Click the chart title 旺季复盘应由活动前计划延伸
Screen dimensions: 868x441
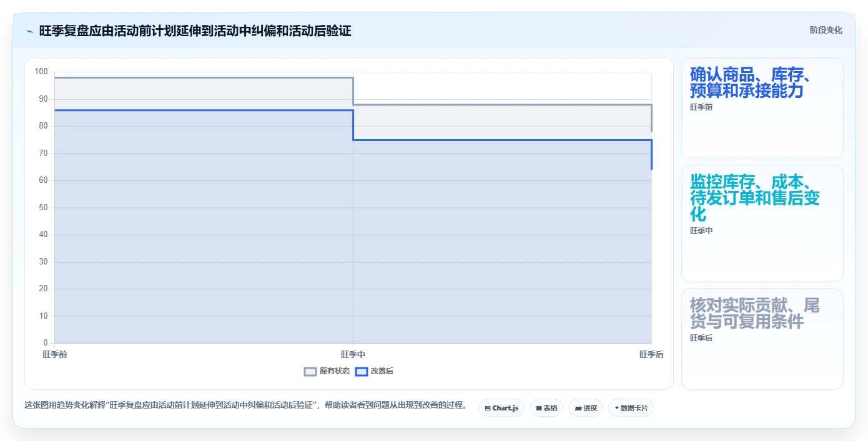click(195, 31)
